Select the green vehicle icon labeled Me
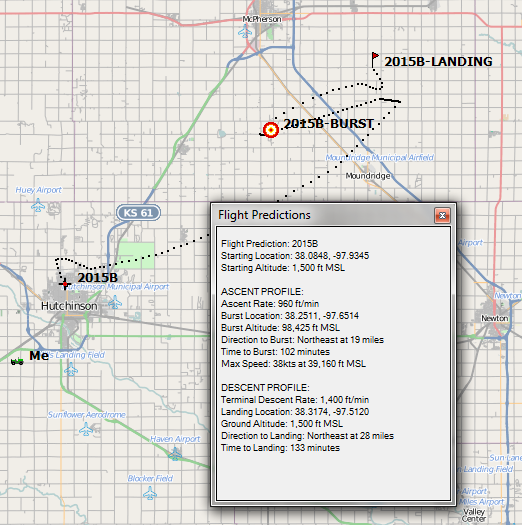The image size is (522, 525). point(17,361)
